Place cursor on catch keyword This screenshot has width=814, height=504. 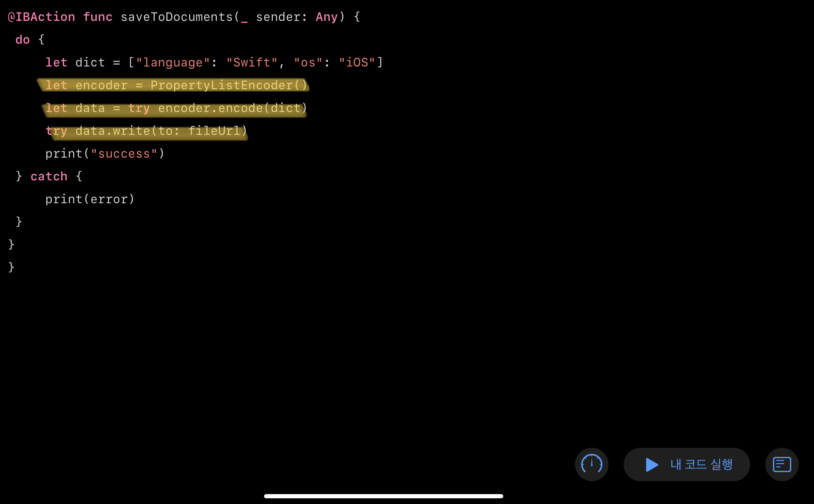click(49, 177)
